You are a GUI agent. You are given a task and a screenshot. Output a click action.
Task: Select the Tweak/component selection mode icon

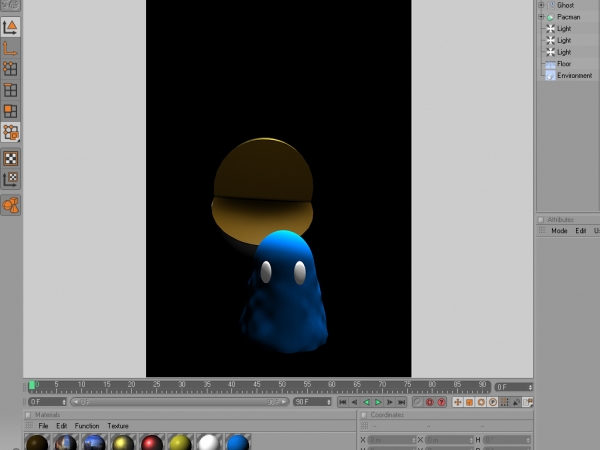[10, 132]
